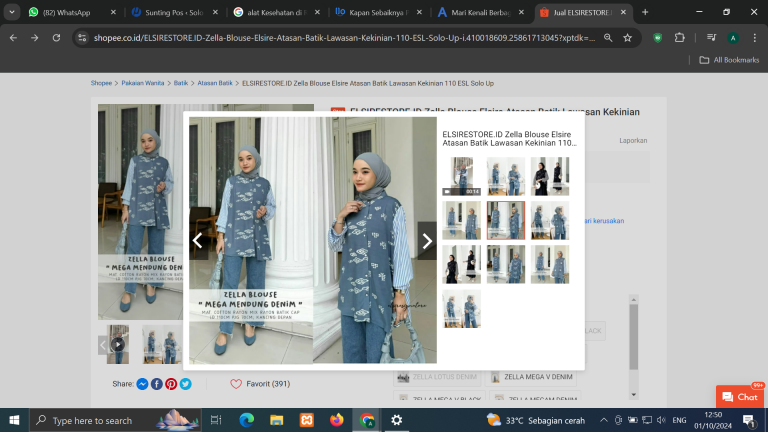Reload the current page

(56, 38)
